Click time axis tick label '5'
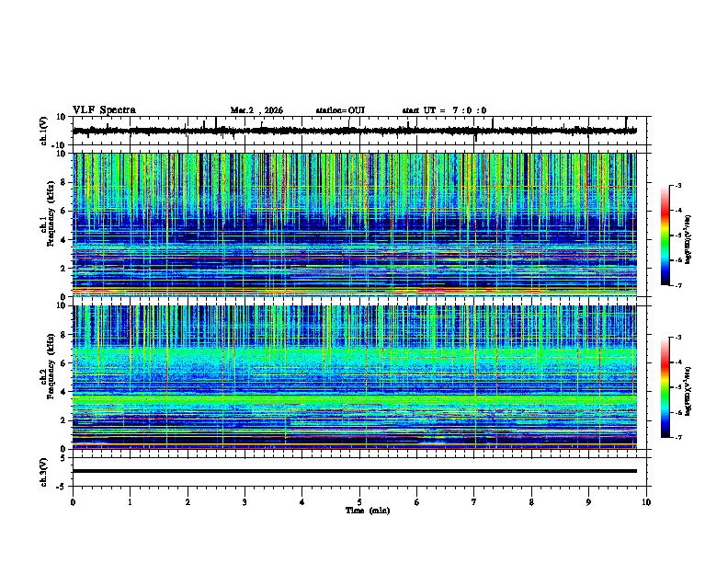728x563 pixels. [359, 502]
